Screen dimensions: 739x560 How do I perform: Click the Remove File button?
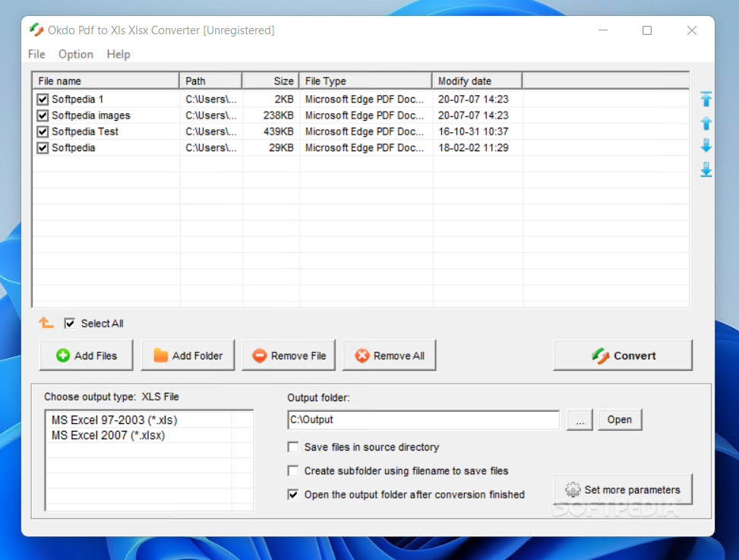point(289,356)
